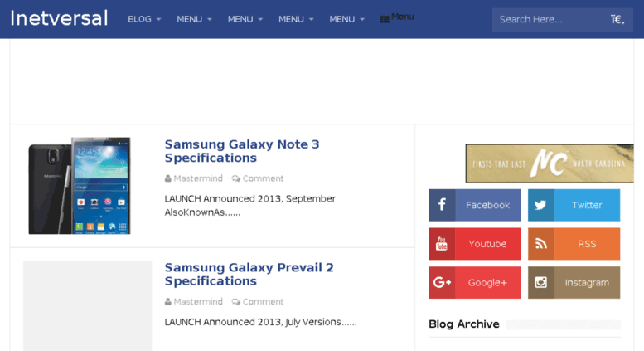Expand the BLOG dropdown arrow

pyautogui.click(x=158, y=19)
